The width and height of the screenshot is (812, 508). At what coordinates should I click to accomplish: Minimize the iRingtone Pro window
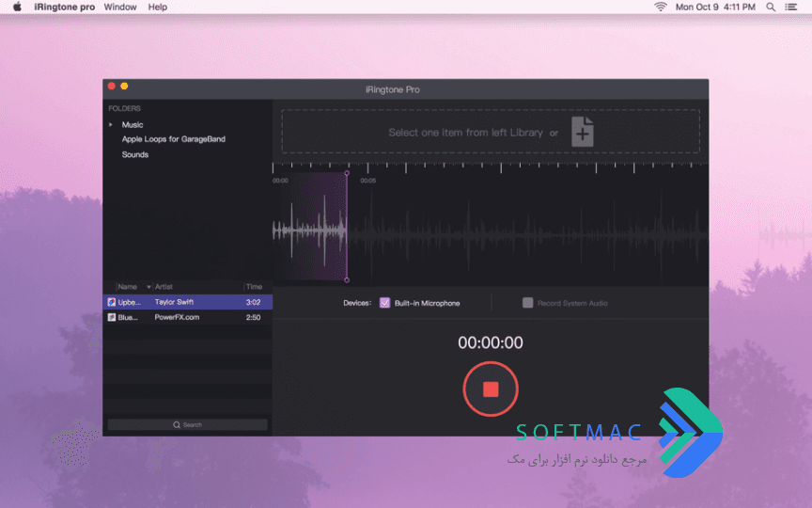pos(124,86)
